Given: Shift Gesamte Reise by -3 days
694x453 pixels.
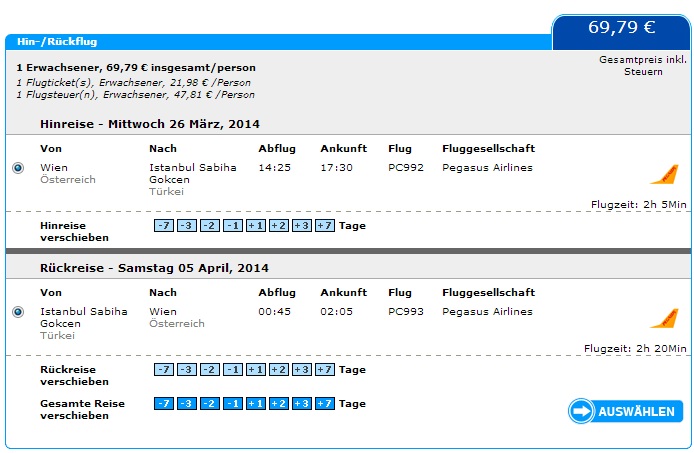Looking at the screenshot, I should pos(187,403).
